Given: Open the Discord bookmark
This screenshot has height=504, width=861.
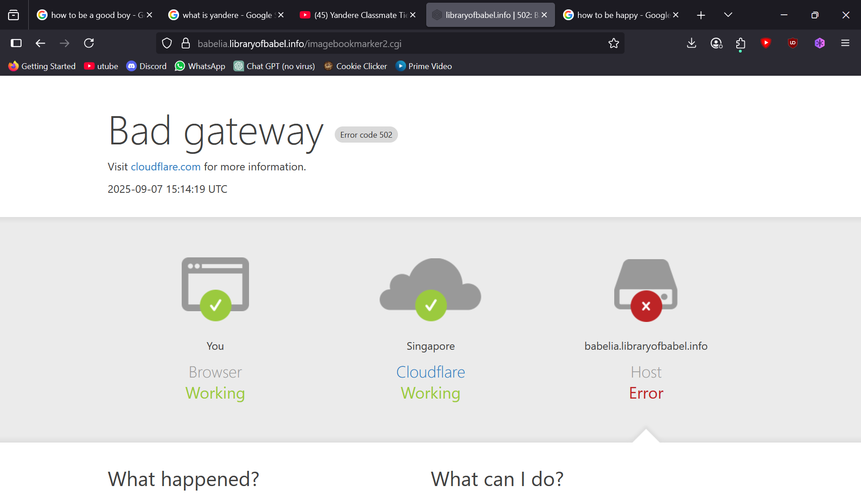Looking at the screenshot, I should [x=147, y=66].
